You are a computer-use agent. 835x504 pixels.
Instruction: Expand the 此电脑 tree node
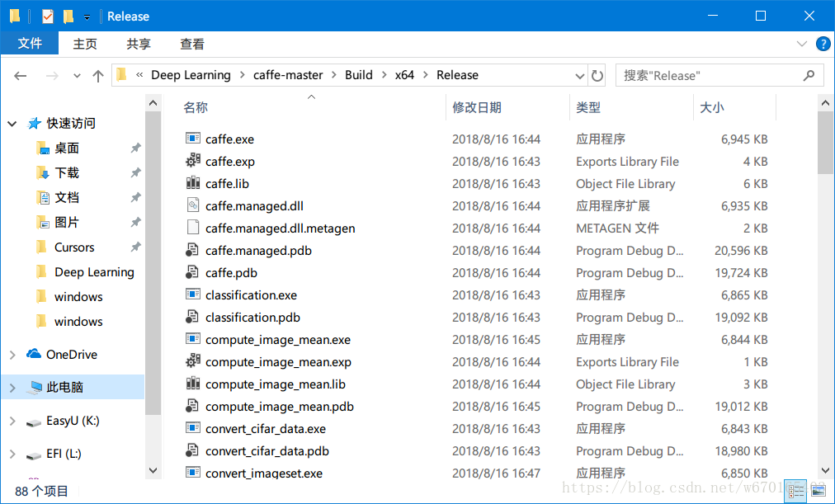click(12, 388)
